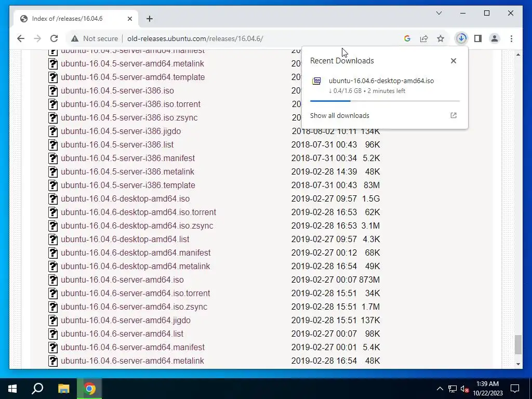This screenshot has height=399, width=532.
Task: Open ubuntu-16.04.5-server-i386.jigdo link
Action: (121, 131)
